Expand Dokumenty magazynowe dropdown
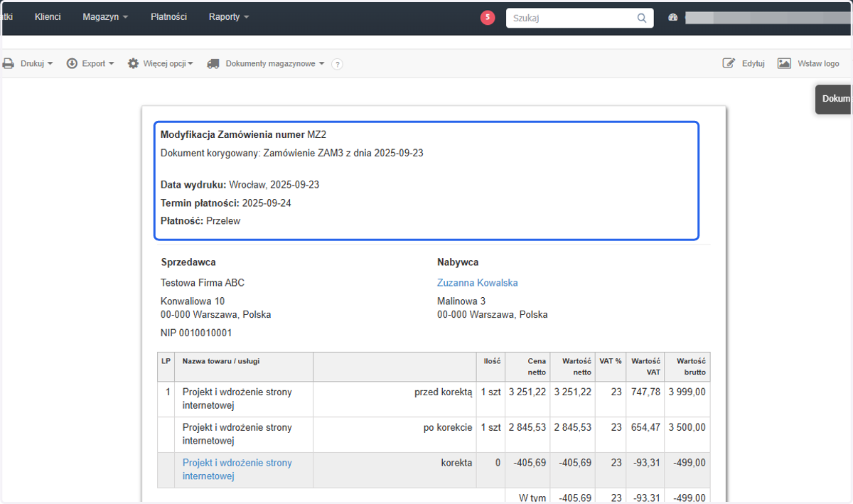 [275, 63]
